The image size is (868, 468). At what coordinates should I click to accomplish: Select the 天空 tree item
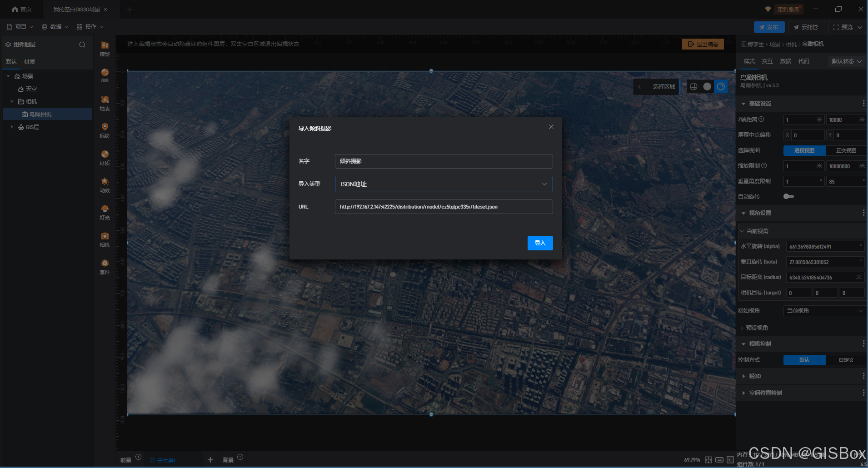27,89
